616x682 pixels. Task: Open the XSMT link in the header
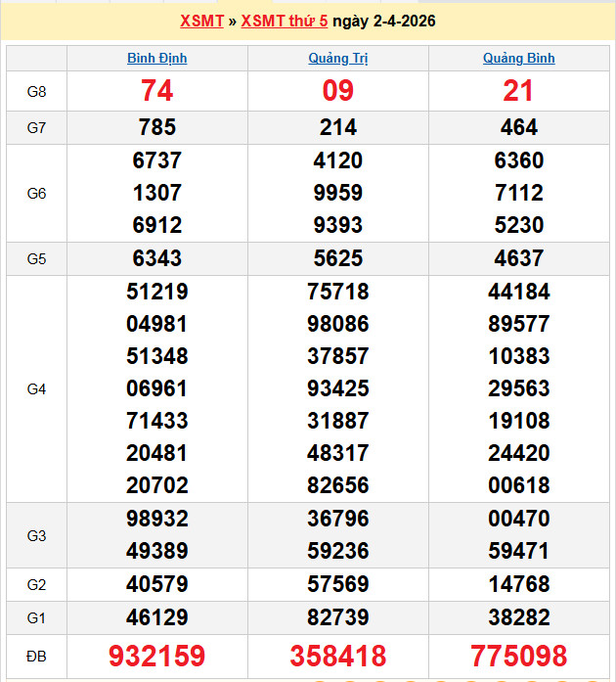click(x=201, y=21)
